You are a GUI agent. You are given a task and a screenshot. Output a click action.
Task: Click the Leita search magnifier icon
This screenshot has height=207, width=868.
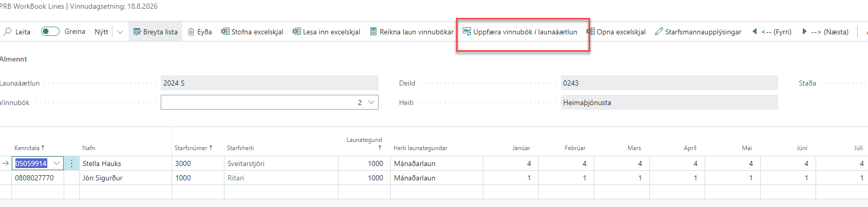point(8,32)
